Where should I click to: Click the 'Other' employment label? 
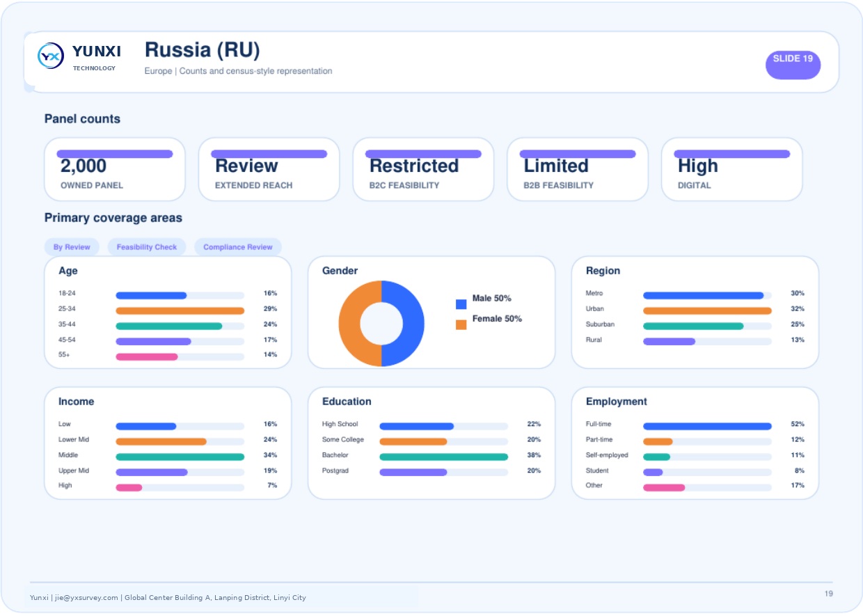click(x=594, y=486)
